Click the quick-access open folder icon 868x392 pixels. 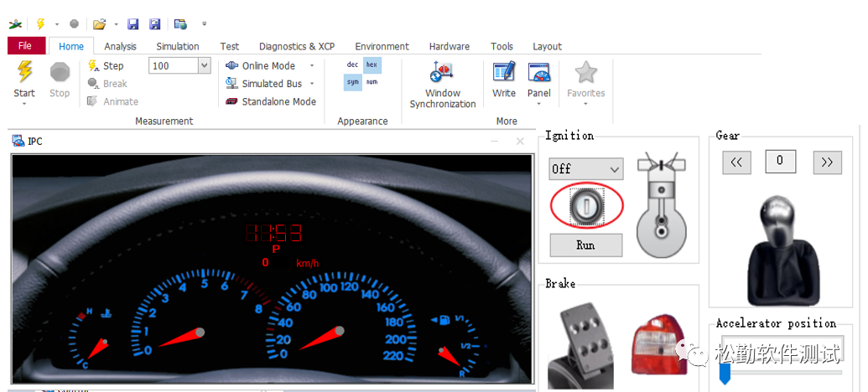point(99,23)
